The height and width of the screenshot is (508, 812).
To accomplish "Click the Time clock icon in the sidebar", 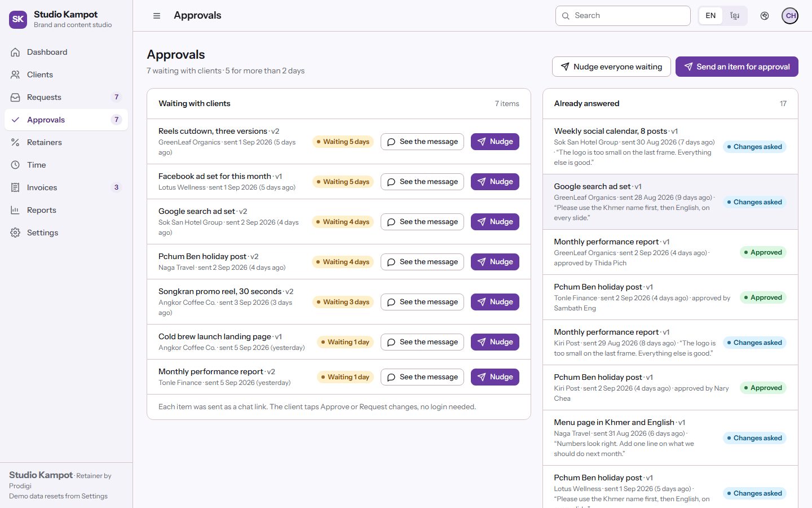I will coord(15,165).
